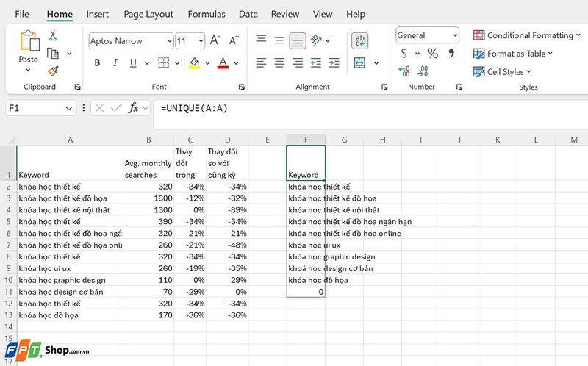Toggle Wrap Text button
Screen dimensions: 588x366
[359, 40]
